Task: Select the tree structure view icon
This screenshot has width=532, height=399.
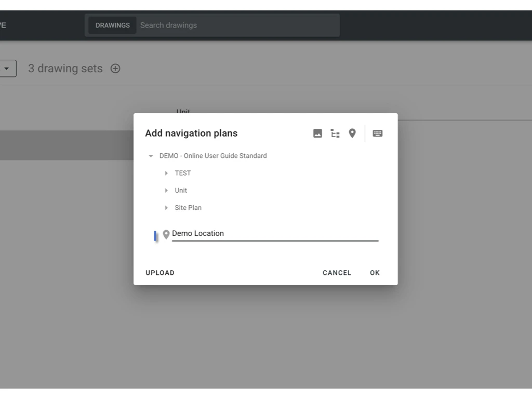Action: click(x=335, y=133)
